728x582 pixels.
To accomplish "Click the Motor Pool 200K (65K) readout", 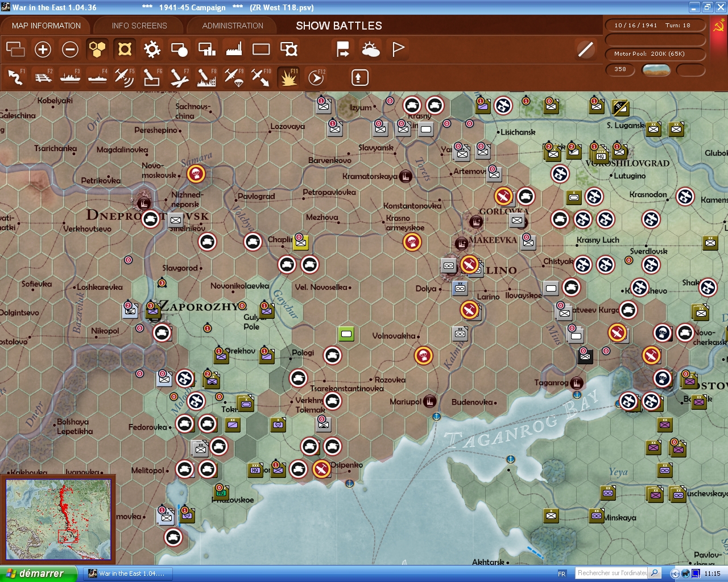I will (x=655, y=54).
